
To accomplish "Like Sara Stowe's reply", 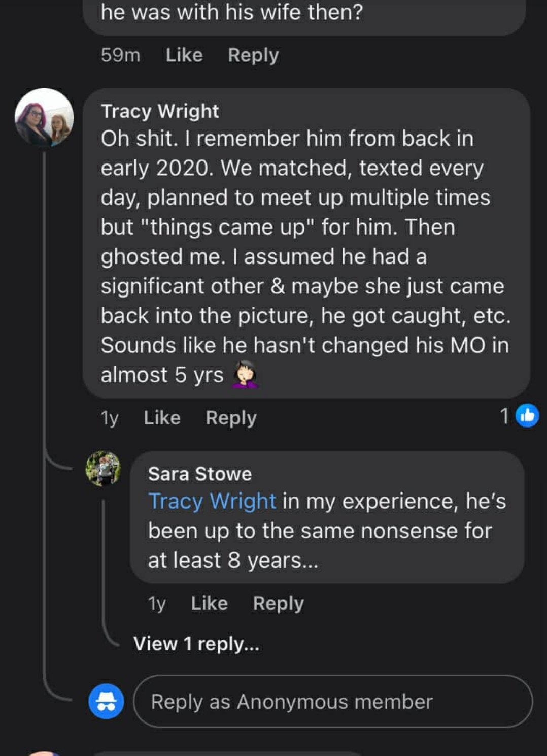I will (209, 603).
